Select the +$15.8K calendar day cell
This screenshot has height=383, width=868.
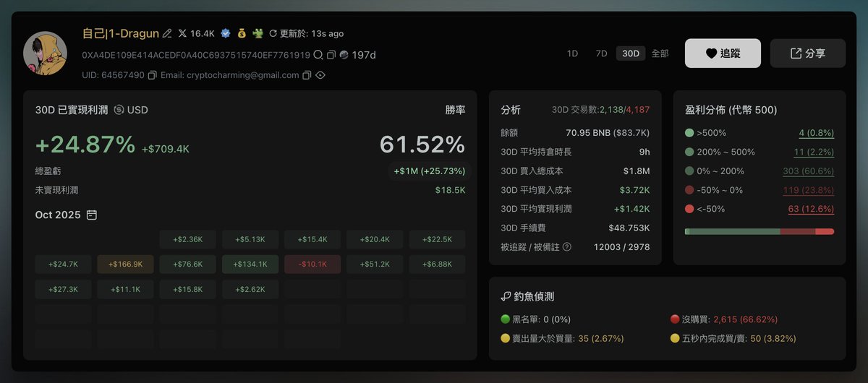click(x=187, y=289)
